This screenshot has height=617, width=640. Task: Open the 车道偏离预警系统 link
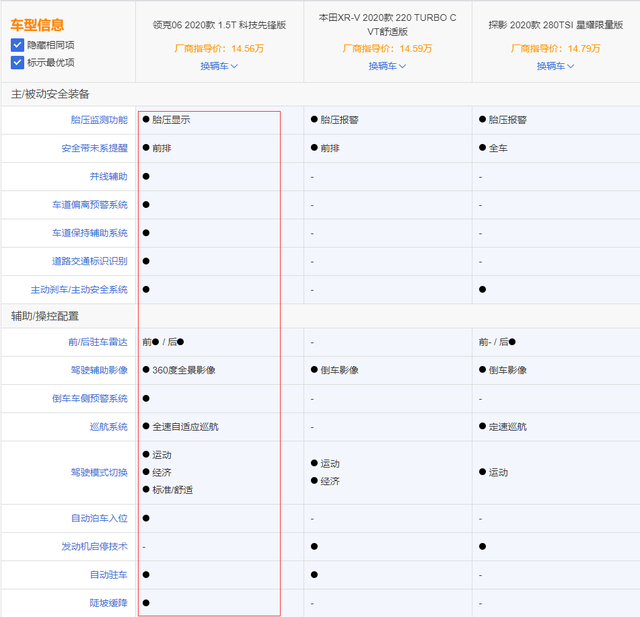[90, 205]
